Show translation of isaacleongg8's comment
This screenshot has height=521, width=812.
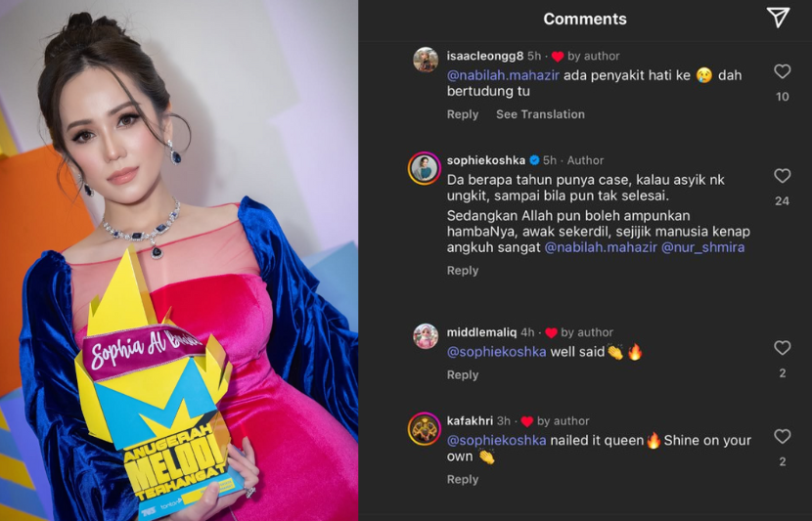point(540,114)
